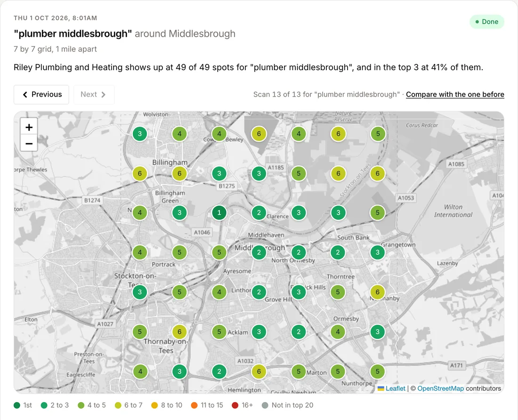Viewport: 518px width, 420px height.
Task: Open the OpenStreetMap attribution link
Action: 440,388
